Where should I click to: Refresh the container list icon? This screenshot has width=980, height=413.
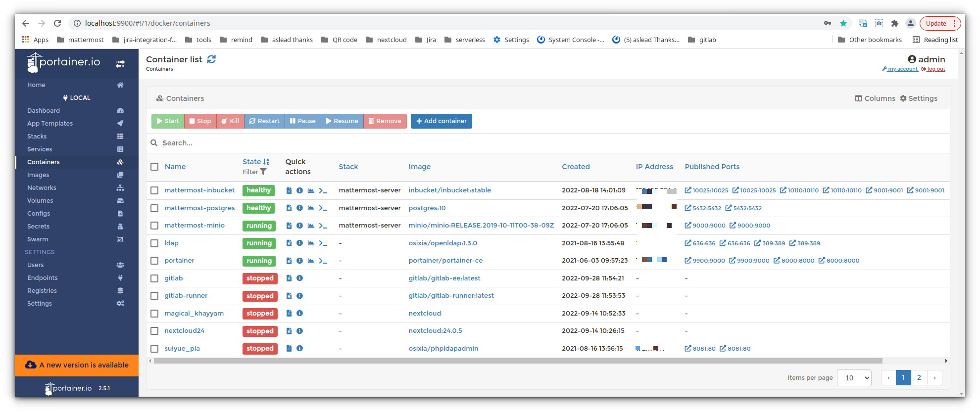(211, 59)
